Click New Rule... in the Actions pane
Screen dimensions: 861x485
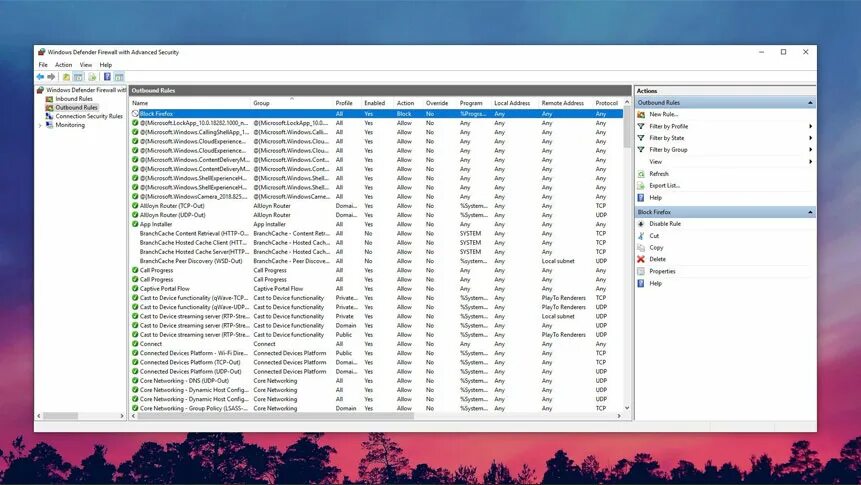pyautogui.click(x=663, y=114)
